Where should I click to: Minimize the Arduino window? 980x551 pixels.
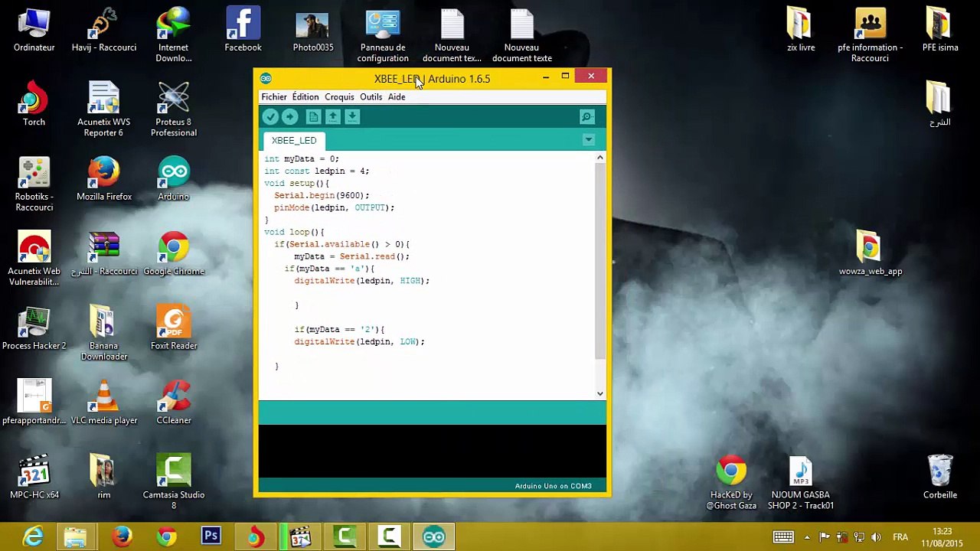(x=546, y=77)
